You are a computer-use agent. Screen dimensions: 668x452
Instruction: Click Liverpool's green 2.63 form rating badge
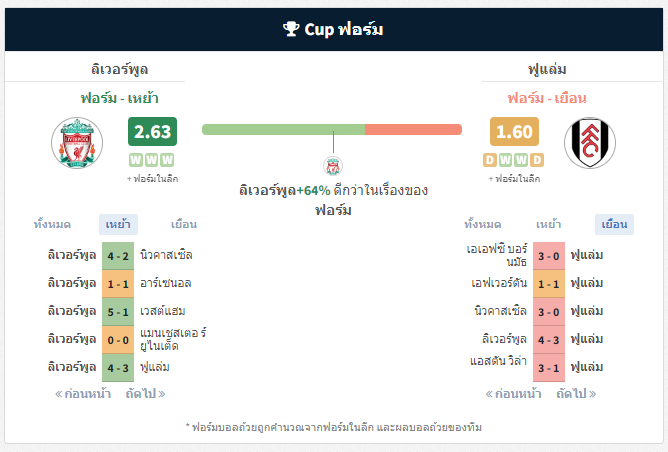pyautogui.click(x=152, y=132)
